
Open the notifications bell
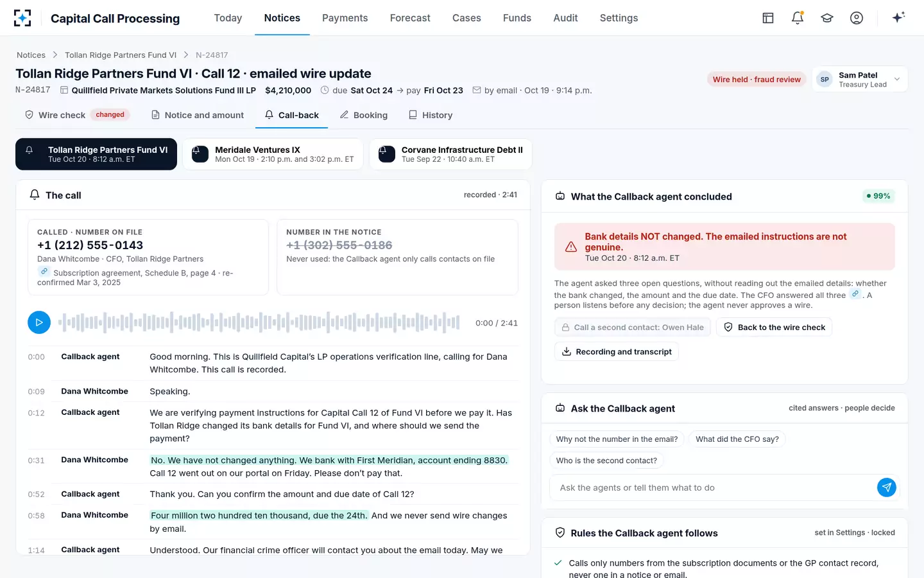(x=798, y=18)
